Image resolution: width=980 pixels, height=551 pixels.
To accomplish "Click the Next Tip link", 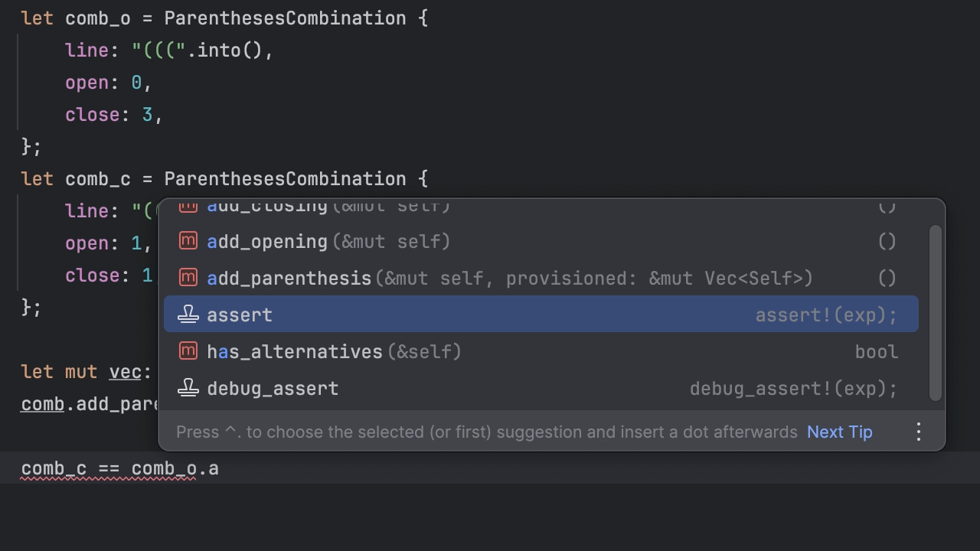I will (x=839, y=432).
